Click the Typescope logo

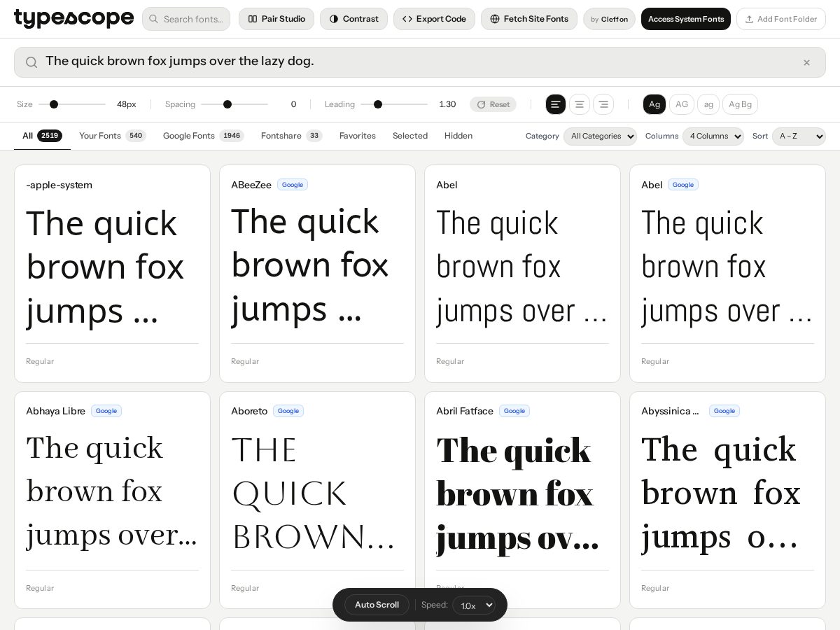(73, 19)
